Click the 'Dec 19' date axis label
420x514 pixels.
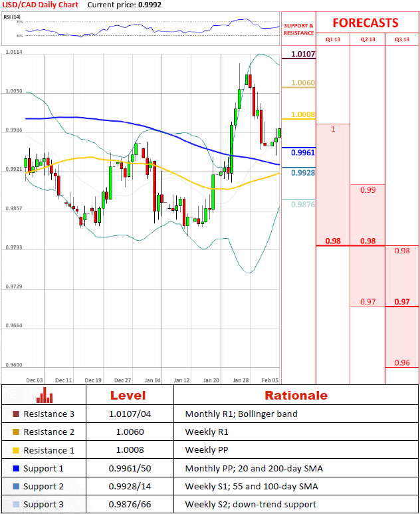(93, 380)
